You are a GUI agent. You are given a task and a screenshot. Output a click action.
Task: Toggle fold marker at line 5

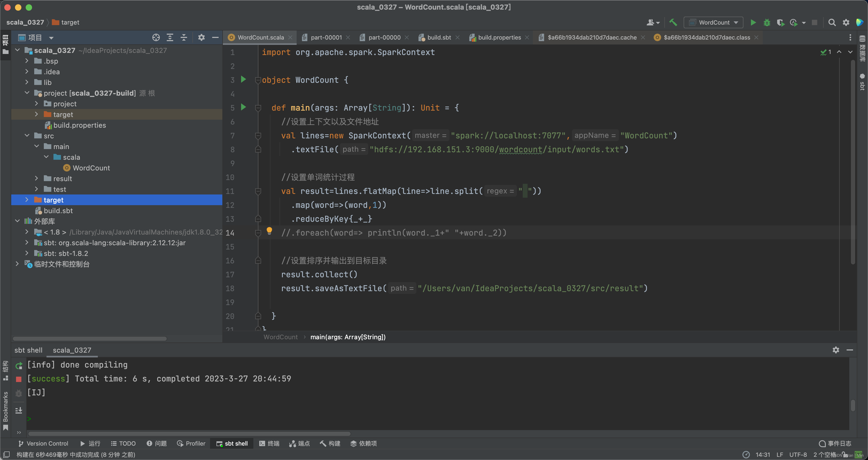258,108
